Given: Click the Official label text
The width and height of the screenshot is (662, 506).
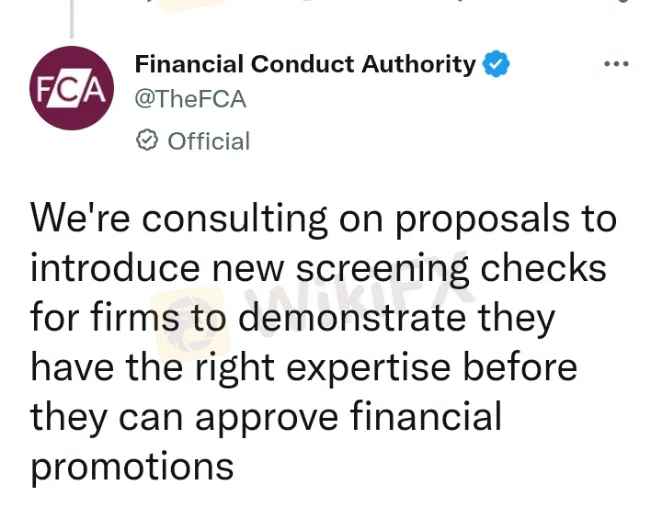Looking at the screenshot, I should point(209,141).
